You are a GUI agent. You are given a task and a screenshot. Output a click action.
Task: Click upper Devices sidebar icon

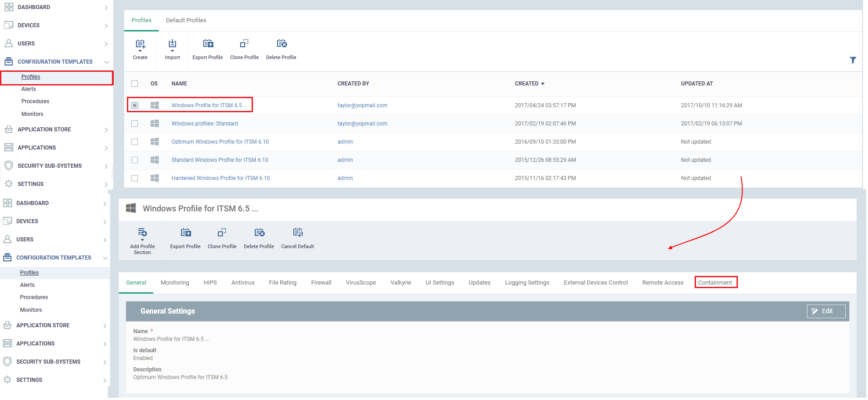pyautogui.click(x=9, y=25)
